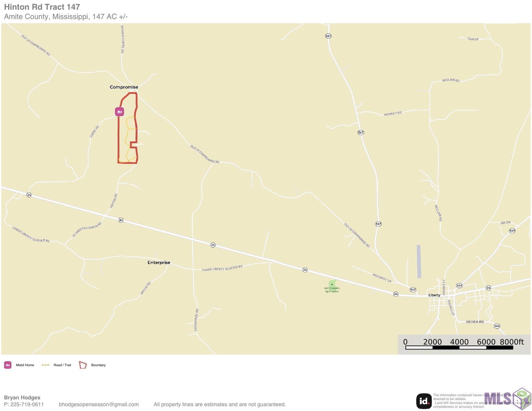The image size is (532, 411).
Task: Click the Bryan Hodges name
Action: coord(22,397)
